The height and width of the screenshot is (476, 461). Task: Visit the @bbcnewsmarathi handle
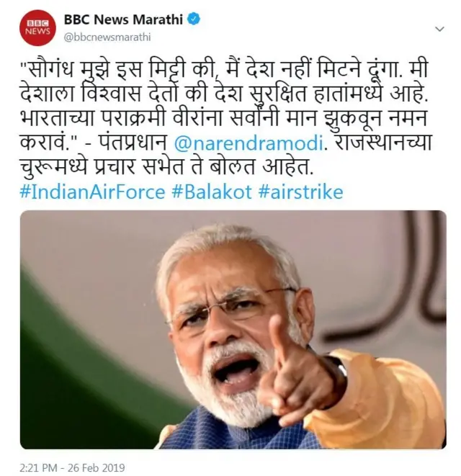point(107,37)
